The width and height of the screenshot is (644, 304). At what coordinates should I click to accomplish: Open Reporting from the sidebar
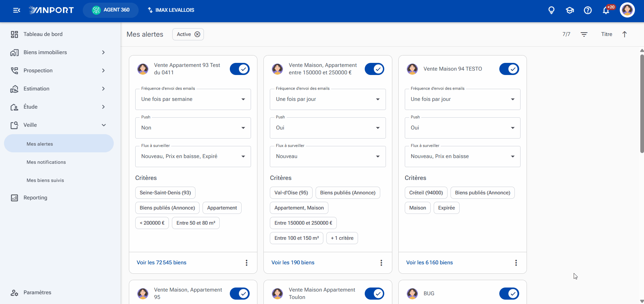click(x=35, y=198)
